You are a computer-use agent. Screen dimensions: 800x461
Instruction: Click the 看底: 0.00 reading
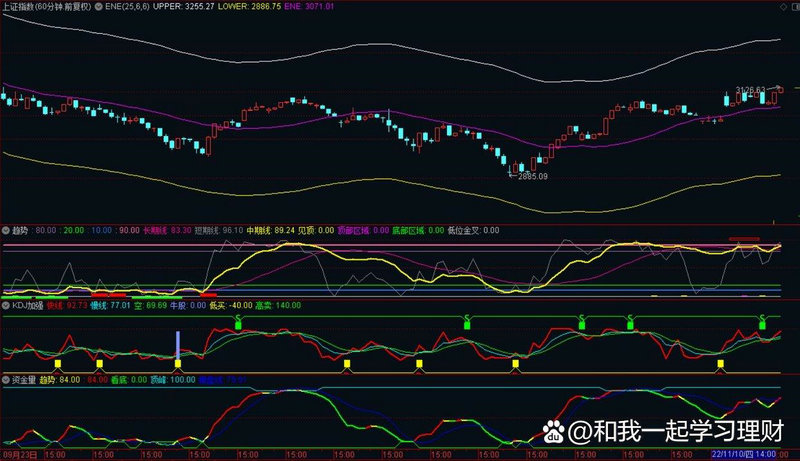[x=129, y=380]
